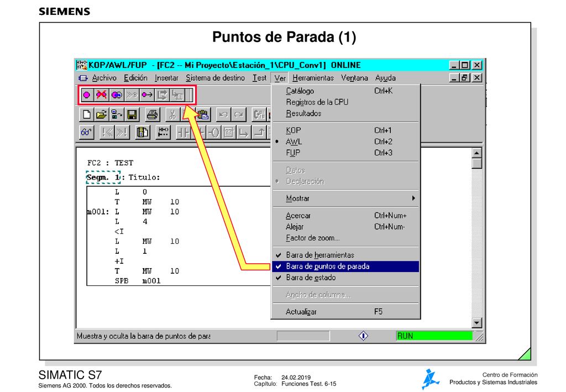Click the execute next statement icon
The width and height of the screenshot is (566, 392).
(x=162, y=95)
